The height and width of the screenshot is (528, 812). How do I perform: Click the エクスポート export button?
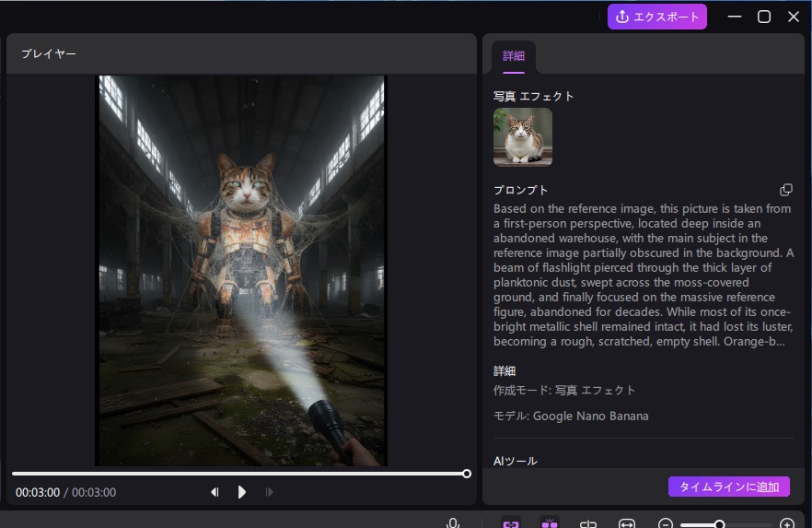(x=657, y=17)
